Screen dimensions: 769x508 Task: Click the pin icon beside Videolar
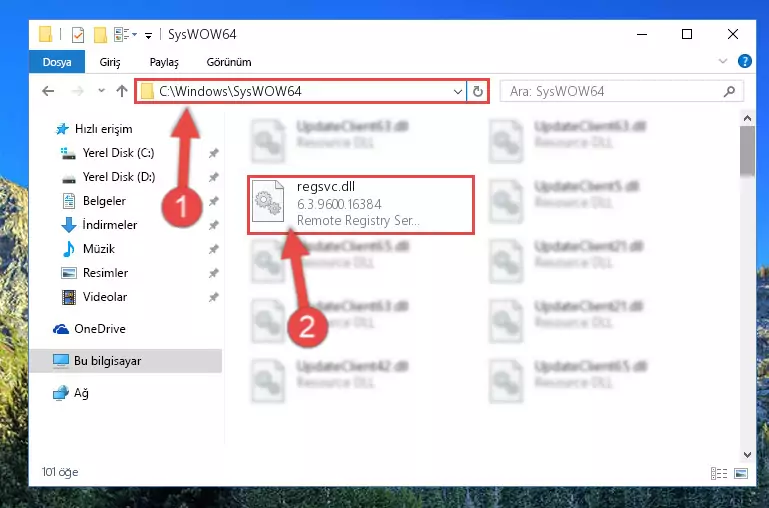(x=213, y=298)
